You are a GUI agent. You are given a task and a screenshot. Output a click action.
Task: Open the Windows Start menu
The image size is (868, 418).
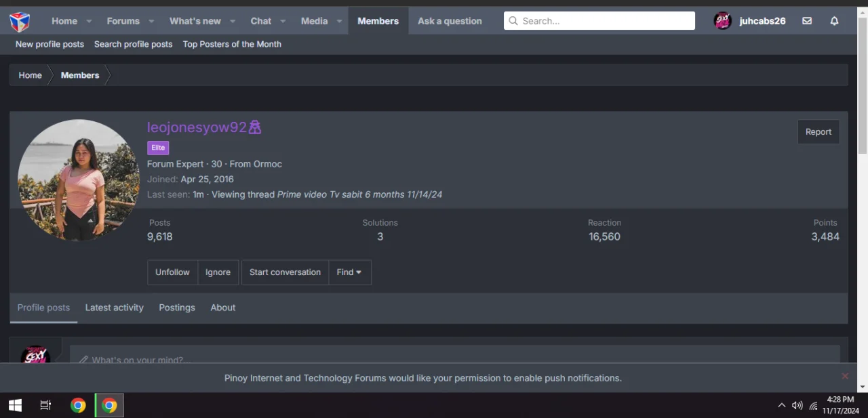15,405
